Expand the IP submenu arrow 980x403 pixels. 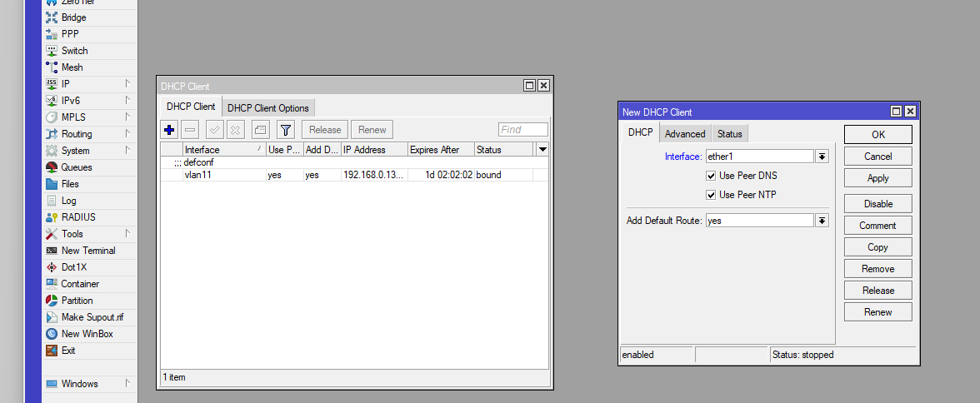[x=127, y=83]
